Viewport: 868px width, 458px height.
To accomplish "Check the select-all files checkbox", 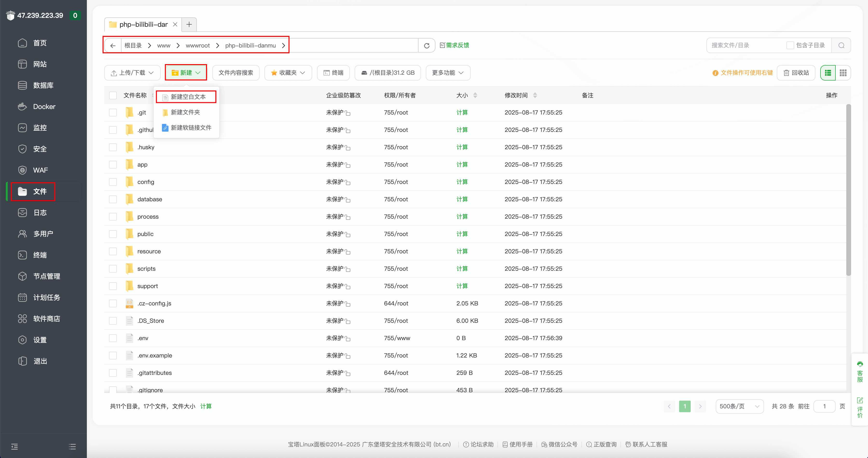I will tap(113, 95).
